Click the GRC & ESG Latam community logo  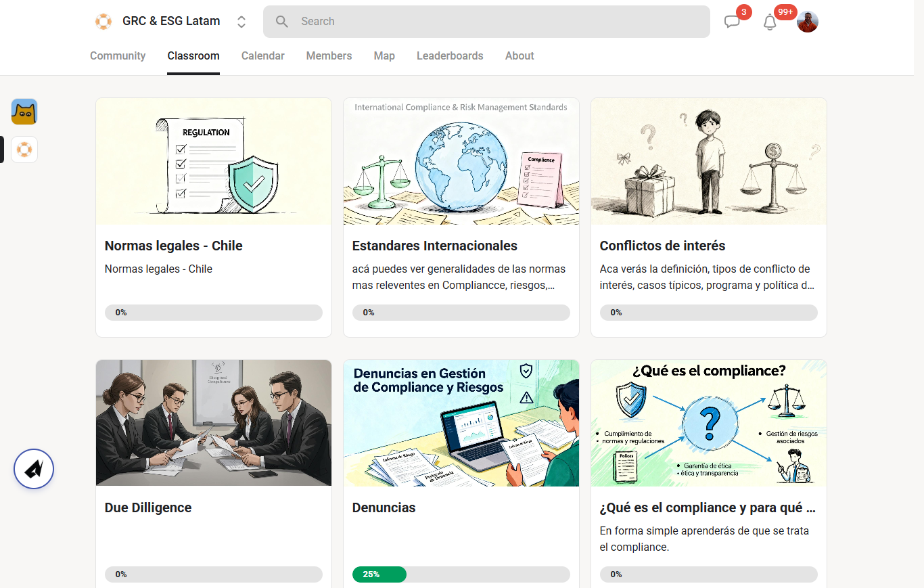pos(103,21)
